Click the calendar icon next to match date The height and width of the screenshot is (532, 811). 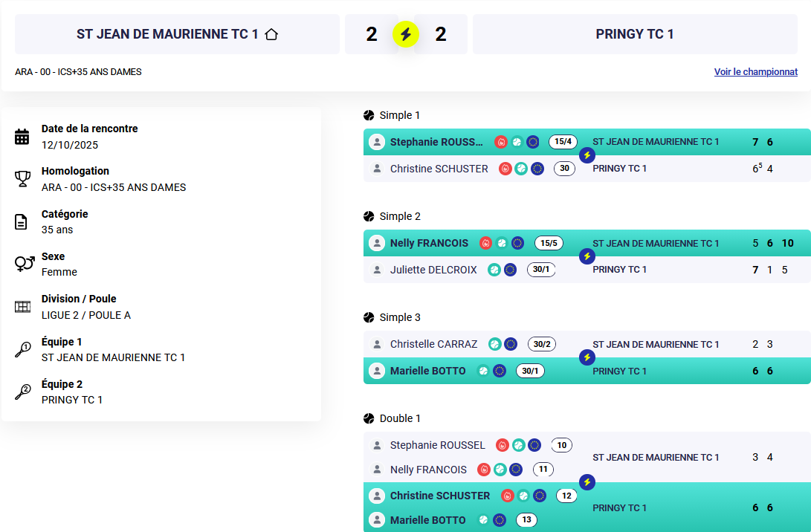22,137
